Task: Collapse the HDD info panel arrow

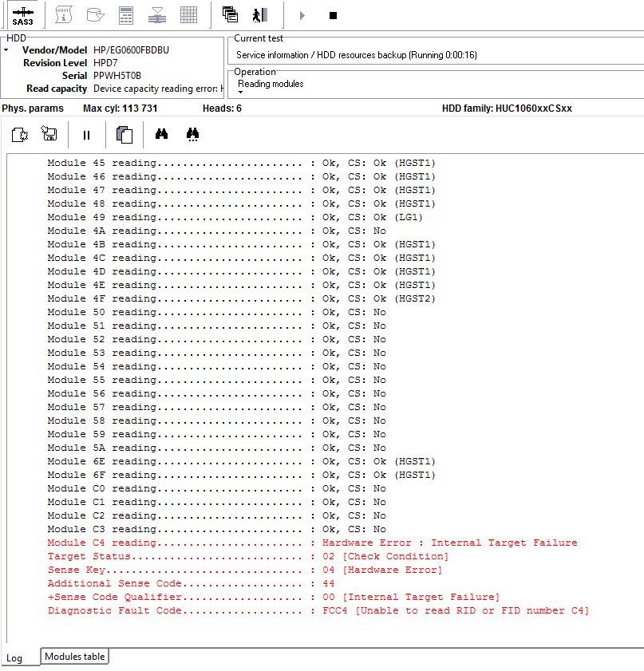Action: click(x=6, y=50)
